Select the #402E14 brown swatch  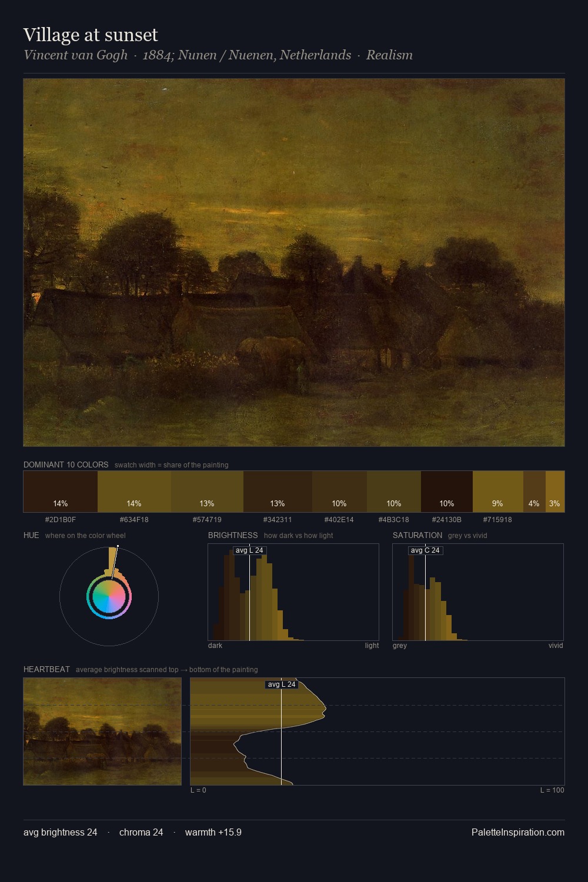click(x=339, y=492)
